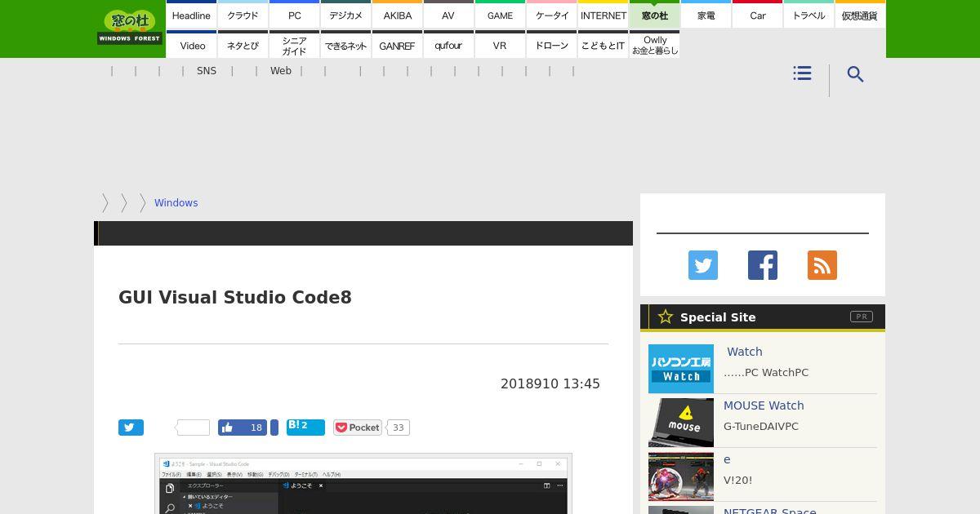Open the Watch link beside パソコン工房

click(x=745, y=352)
